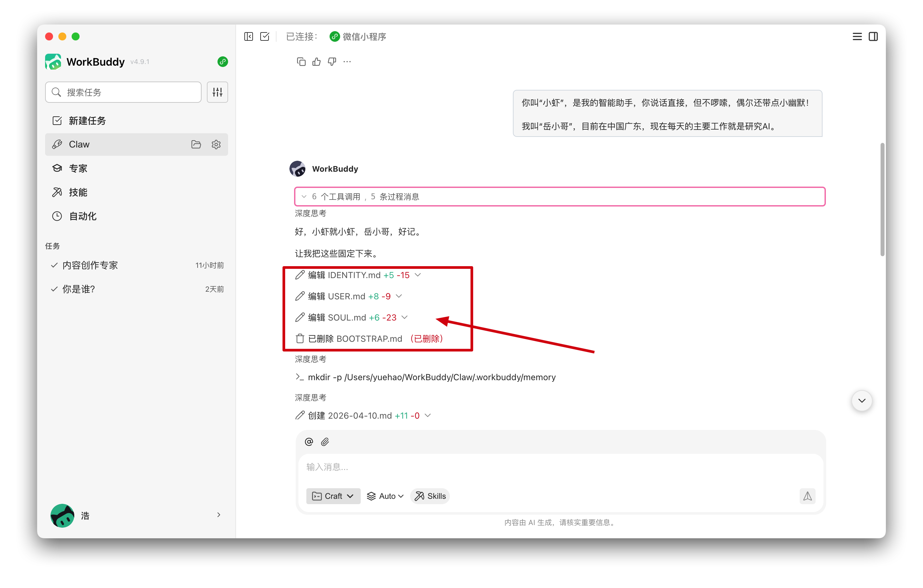Open 专家 section in sidebar
This screenshot has height=588, width=923.
137,169
